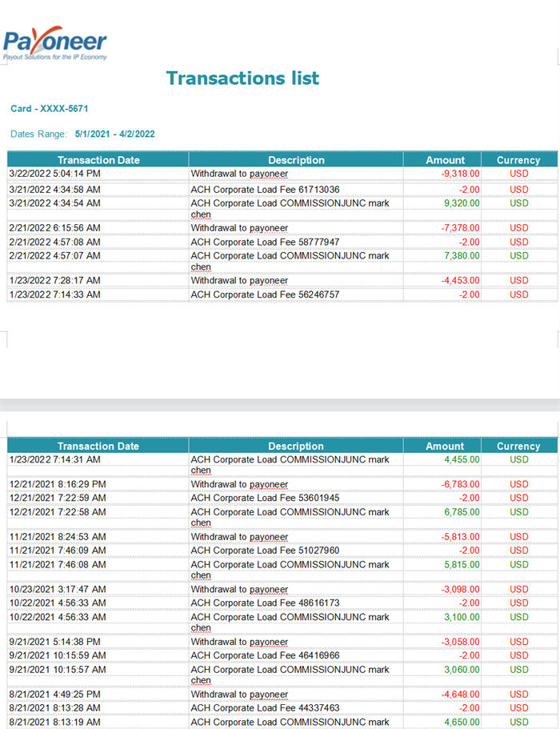Select amount '7,380.00'

462,256
